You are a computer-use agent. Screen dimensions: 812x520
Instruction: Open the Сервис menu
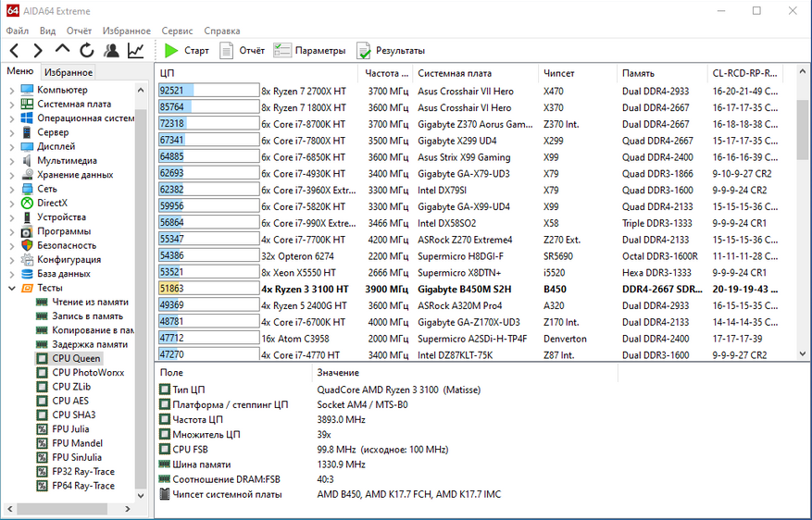click(177, 31)
